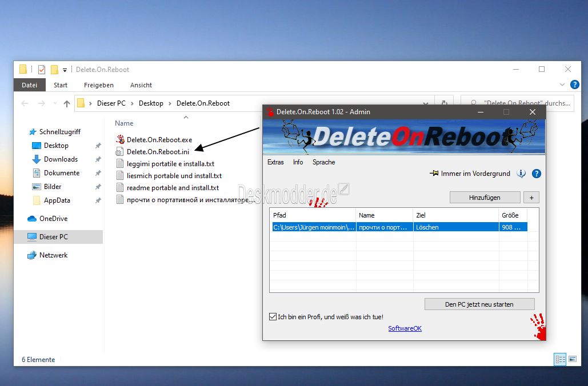Select 'liesmich portable und install.txt'
The height and width of the screenshot is (386, 588).
(x=174, y=175)
